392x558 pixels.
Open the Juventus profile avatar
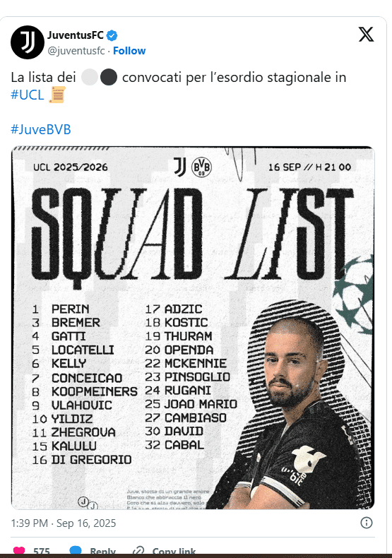28,42
